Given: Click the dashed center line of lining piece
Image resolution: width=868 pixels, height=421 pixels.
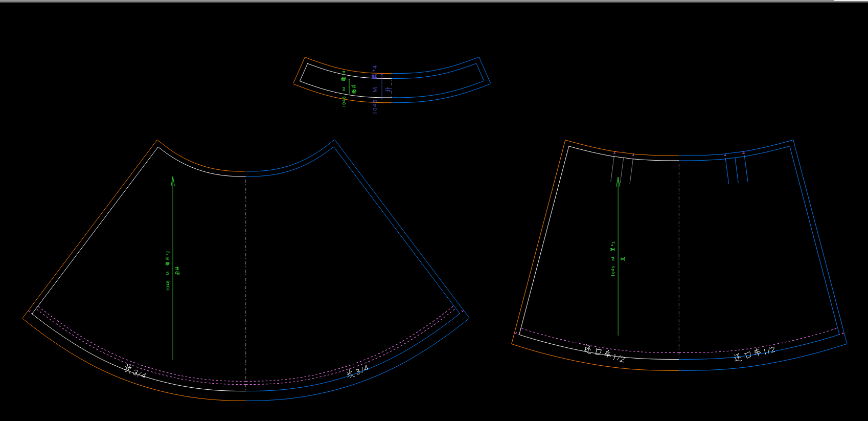Looking at the screenshot, I should (679, 256).
